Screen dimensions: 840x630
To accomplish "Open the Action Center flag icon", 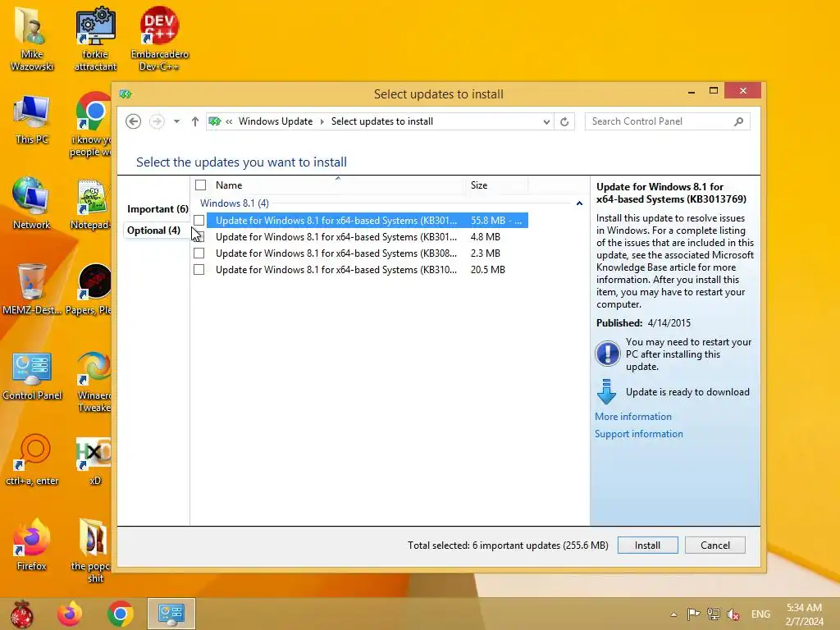I will click(x=693, y=614).
